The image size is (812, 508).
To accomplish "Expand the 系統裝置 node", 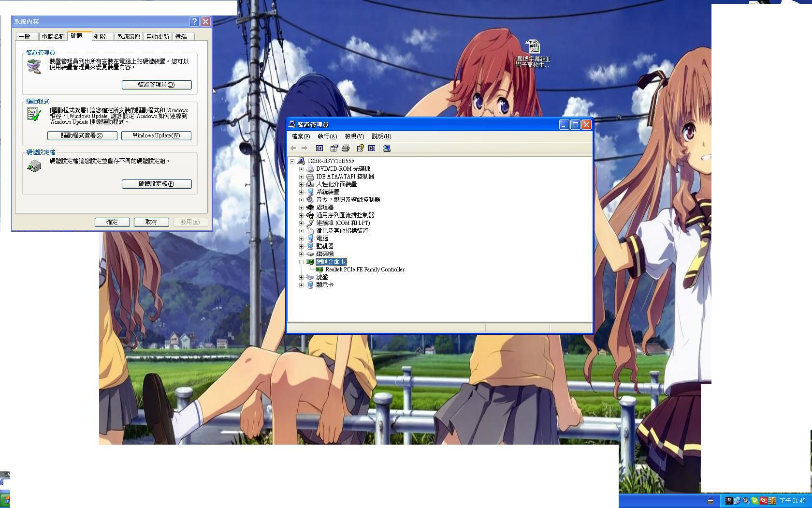I will pos(301,192).
